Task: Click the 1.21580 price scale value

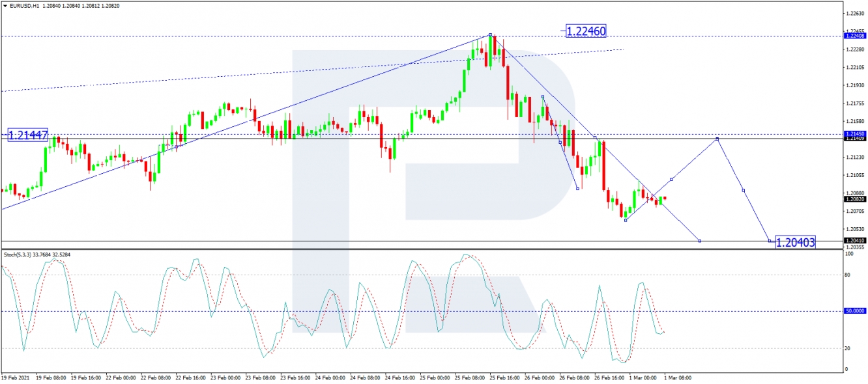Action: (854, 122)
